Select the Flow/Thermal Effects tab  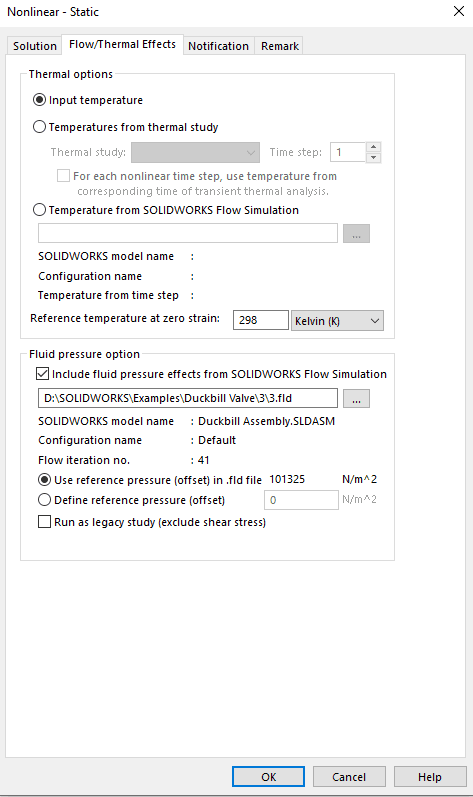122,44
